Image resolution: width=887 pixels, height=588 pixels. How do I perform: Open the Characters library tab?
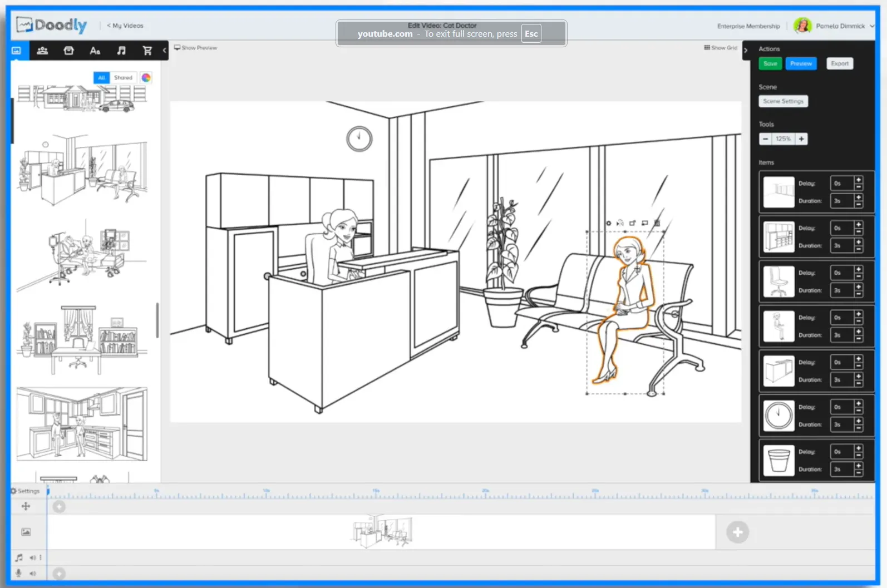pyautogui.click(x=42, y=51)
